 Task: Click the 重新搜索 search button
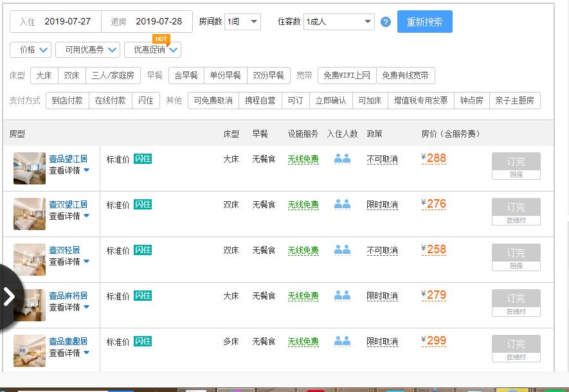click(x=424, y=21)
